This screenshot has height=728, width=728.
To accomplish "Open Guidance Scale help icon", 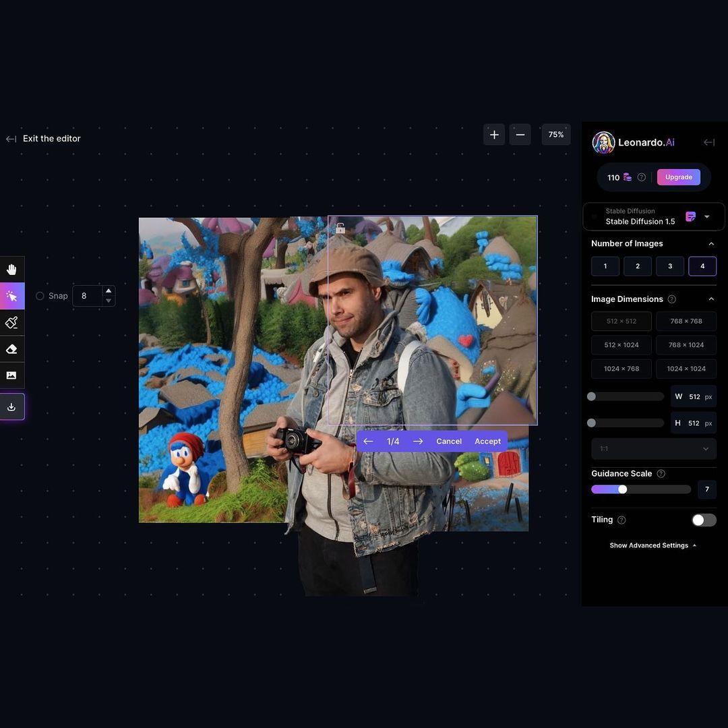I will 661,474.
